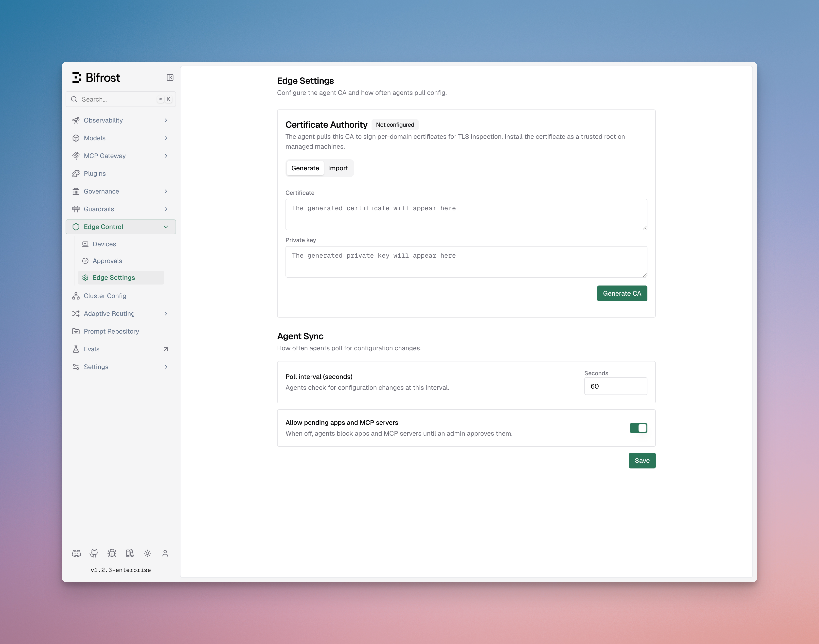Open Approvals in the sidebar

click(x=121, y=261)
